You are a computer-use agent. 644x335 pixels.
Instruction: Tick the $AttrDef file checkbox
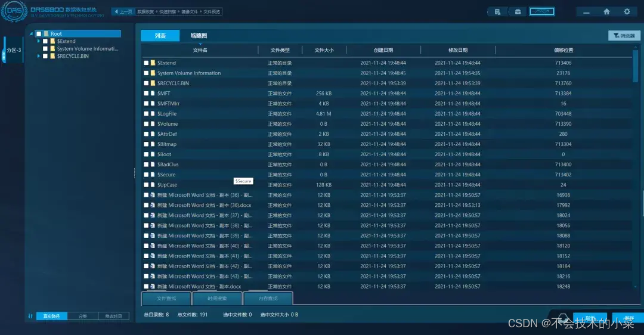pos(146,134)
